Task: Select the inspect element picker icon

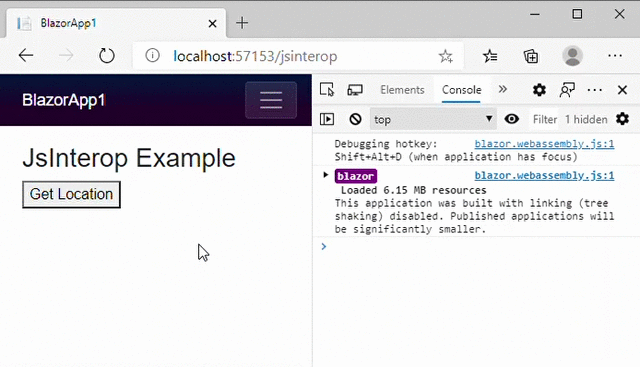Action: pos(327,89)
